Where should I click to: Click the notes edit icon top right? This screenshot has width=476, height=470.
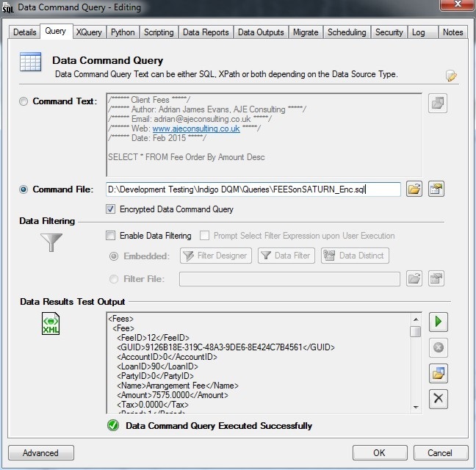451,76
